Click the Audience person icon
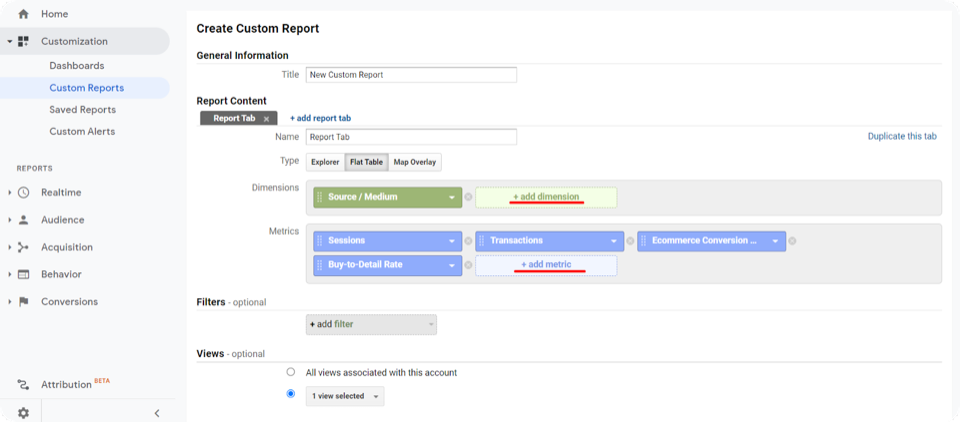 click(x=23, y=220)
